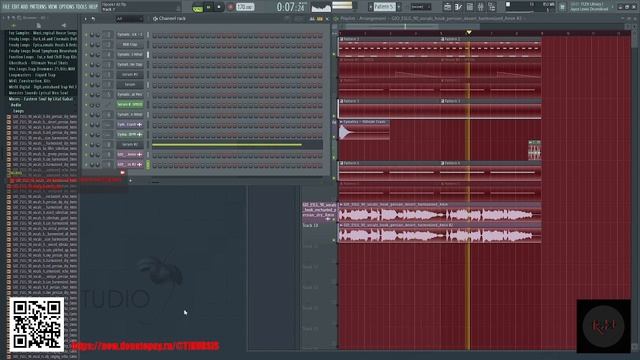This screenshot has height=360, width=640.
Task: Click the green piano roll preview bar
Action: tap(227, 144)
